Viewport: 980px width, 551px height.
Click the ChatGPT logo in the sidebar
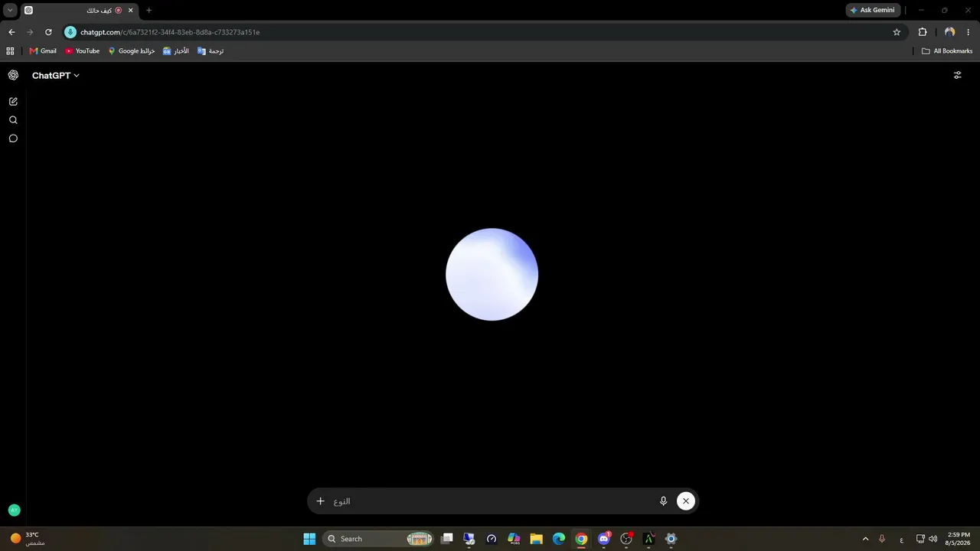[x=13, y=75]
